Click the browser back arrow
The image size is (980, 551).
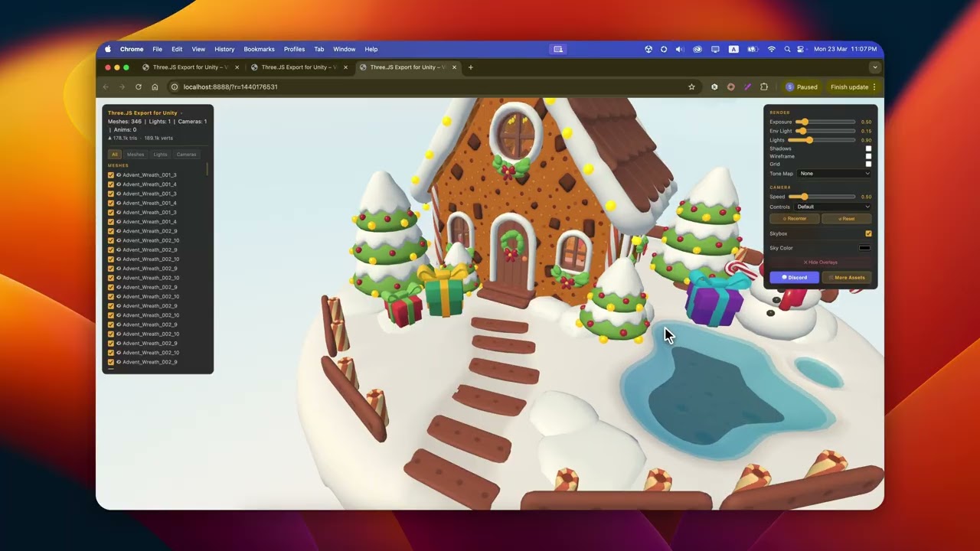pyautogui.click(x=106, y=87)
